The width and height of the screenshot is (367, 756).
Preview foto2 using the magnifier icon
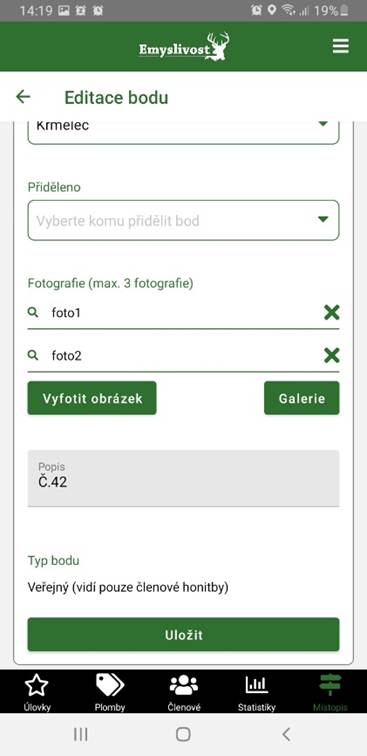tap(33, 355)
